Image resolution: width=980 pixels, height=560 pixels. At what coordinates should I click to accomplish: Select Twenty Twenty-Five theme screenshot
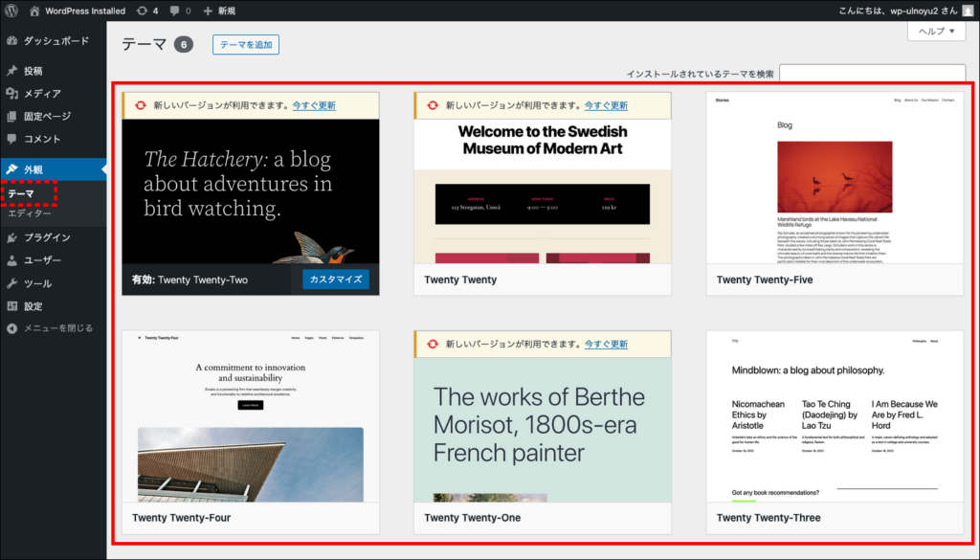pyautogui.click(x=835, y=178)
